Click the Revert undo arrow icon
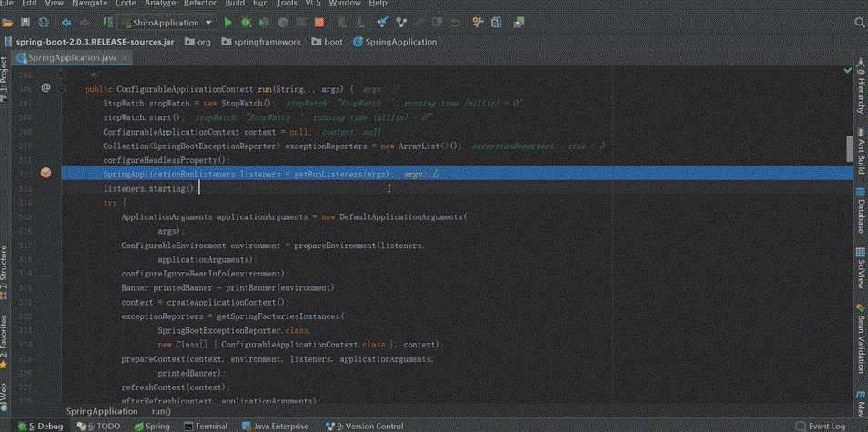 click(x=455, y=23)
